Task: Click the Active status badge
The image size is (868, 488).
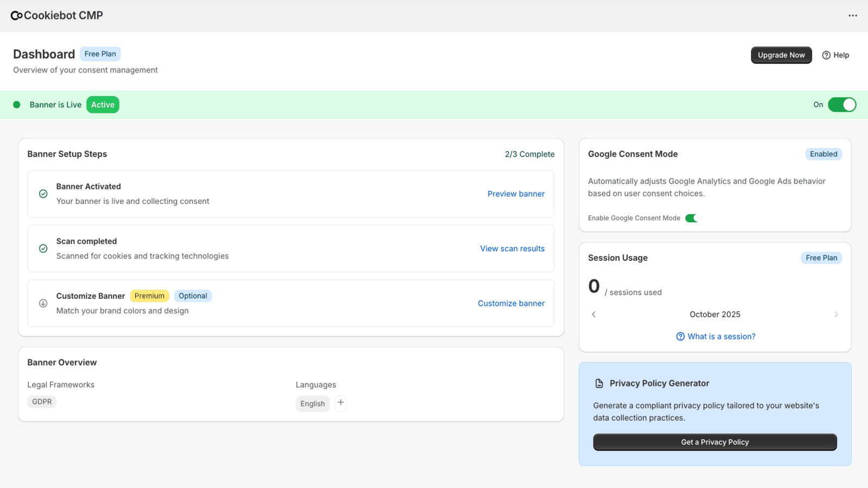Action: pyautogui.click(x=103, y=104)
